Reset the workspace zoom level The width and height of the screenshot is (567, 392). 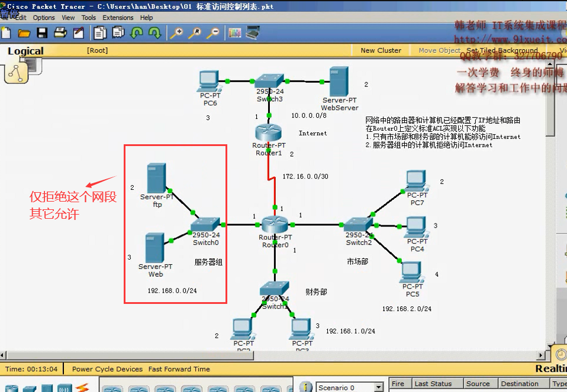coord(195,33)
